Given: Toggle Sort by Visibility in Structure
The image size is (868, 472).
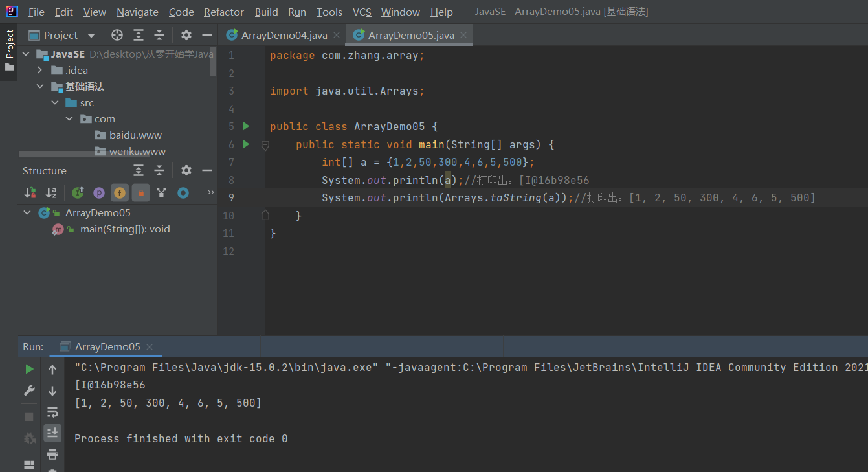Looking at the screenshot, I should (x=30, y=192).
